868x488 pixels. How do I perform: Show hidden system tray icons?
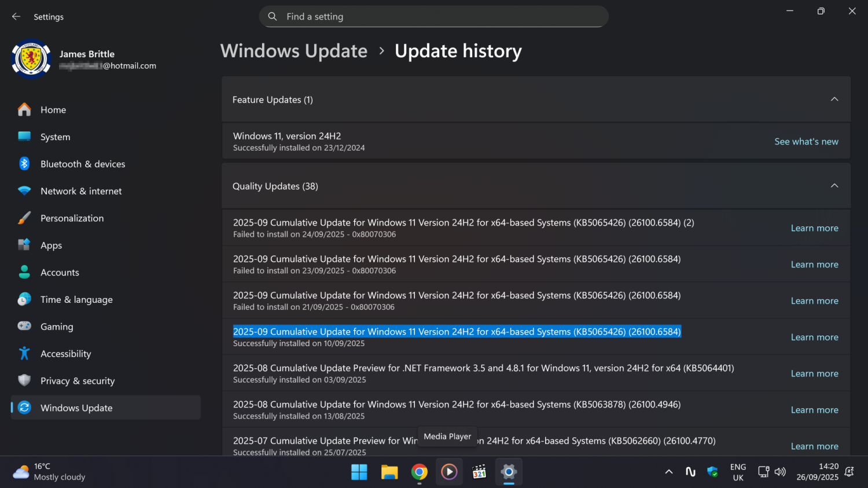point(669,472)
